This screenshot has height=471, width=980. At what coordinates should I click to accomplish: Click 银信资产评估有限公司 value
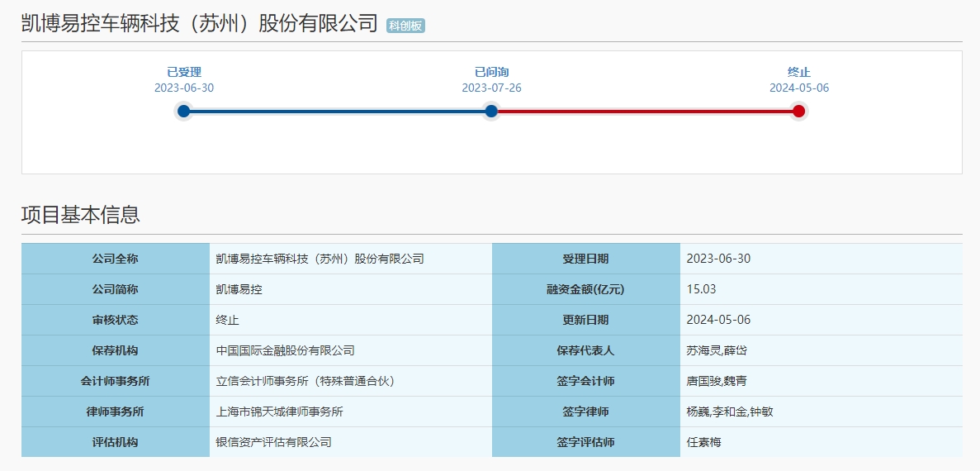274,442
